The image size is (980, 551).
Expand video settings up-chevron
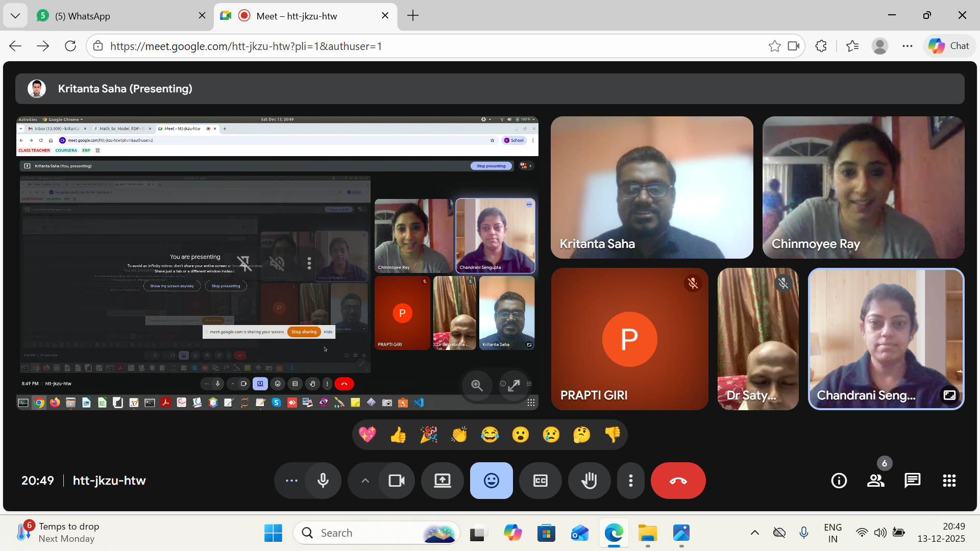pos(365,481)
